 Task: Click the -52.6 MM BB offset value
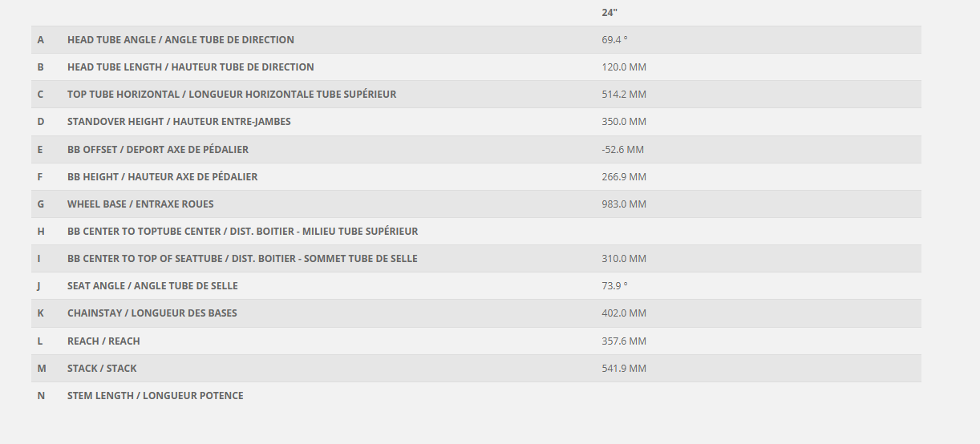[622, 150]
